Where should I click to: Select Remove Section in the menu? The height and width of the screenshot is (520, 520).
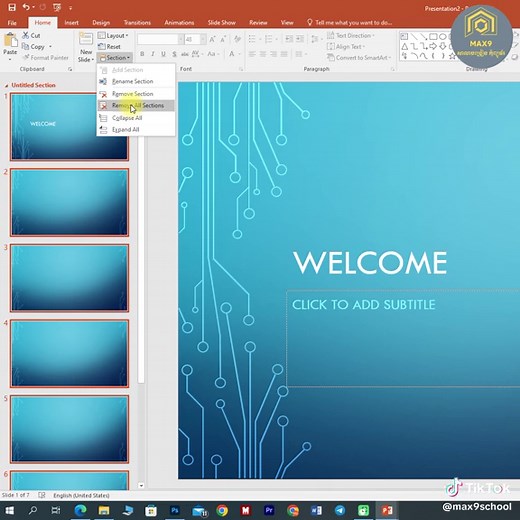136,94
